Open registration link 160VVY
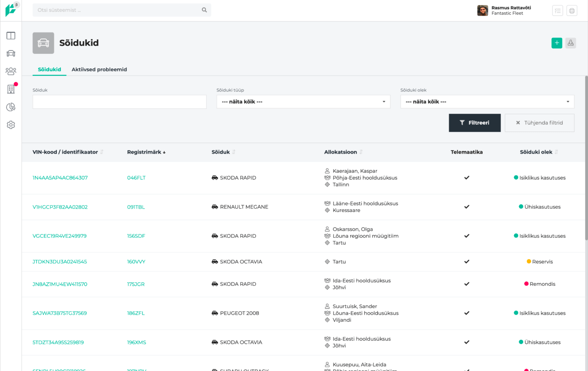Image resolution: width=588 pixels, height=371 pixels. tap(136, 262)
